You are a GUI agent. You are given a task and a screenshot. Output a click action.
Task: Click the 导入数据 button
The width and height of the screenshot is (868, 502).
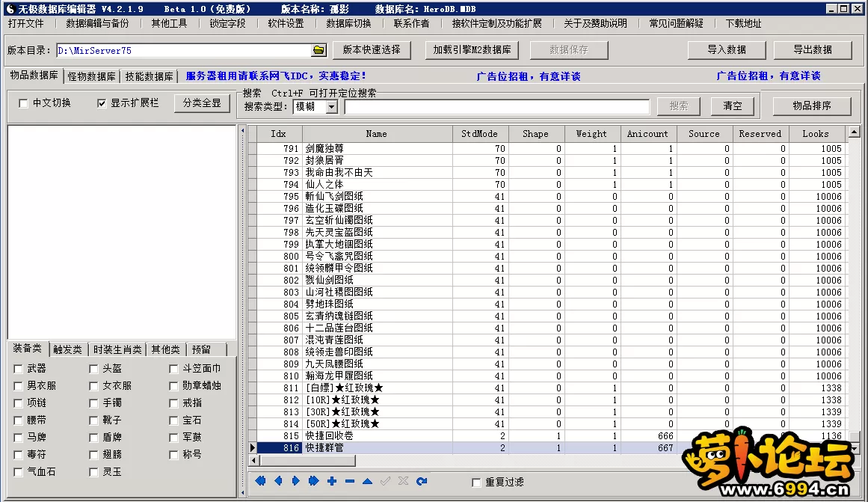point(727,50)
